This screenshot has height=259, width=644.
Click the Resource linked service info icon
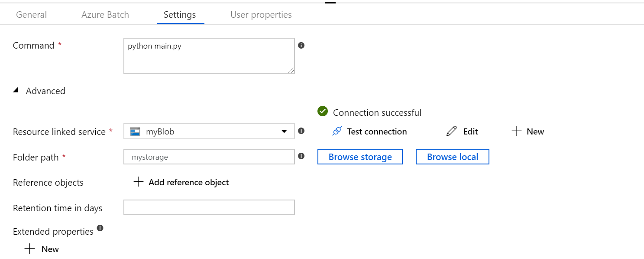(301, 131)
